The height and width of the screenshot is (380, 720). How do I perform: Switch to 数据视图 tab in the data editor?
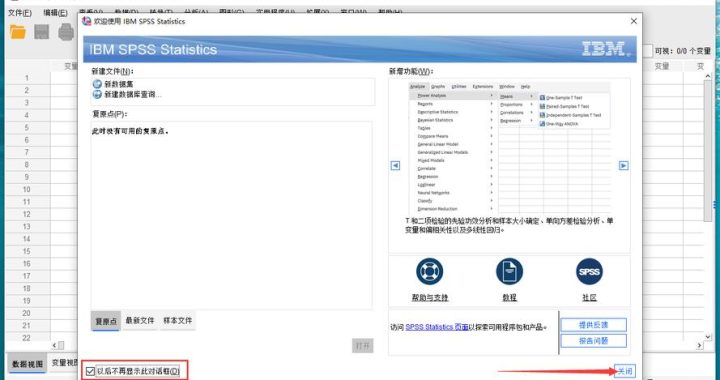point(28,363)
